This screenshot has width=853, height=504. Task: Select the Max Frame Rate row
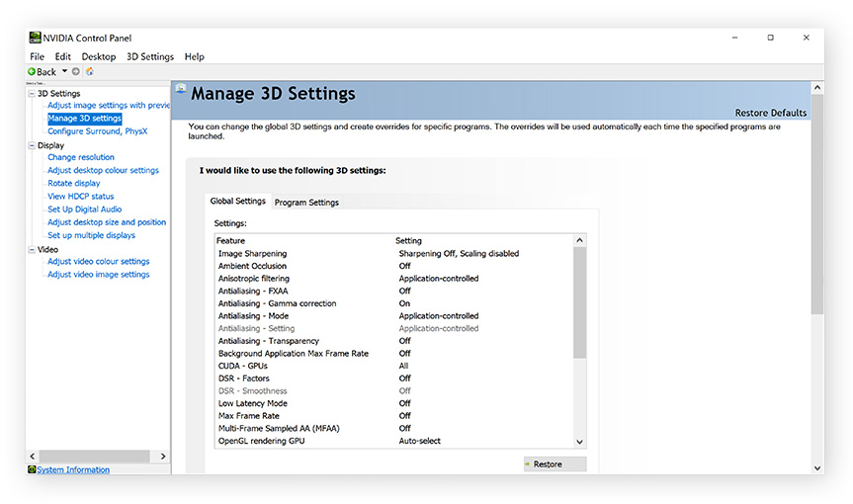(x=393, y=416)
